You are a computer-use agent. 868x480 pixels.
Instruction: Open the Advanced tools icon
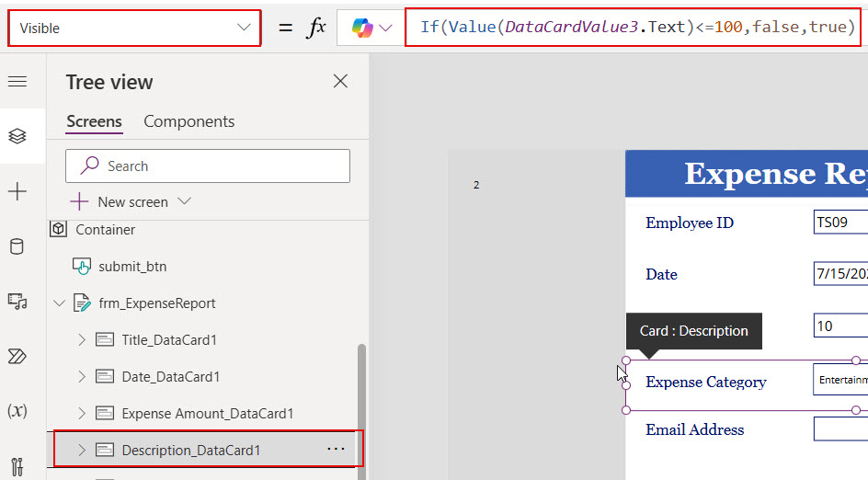pos(17,467)
